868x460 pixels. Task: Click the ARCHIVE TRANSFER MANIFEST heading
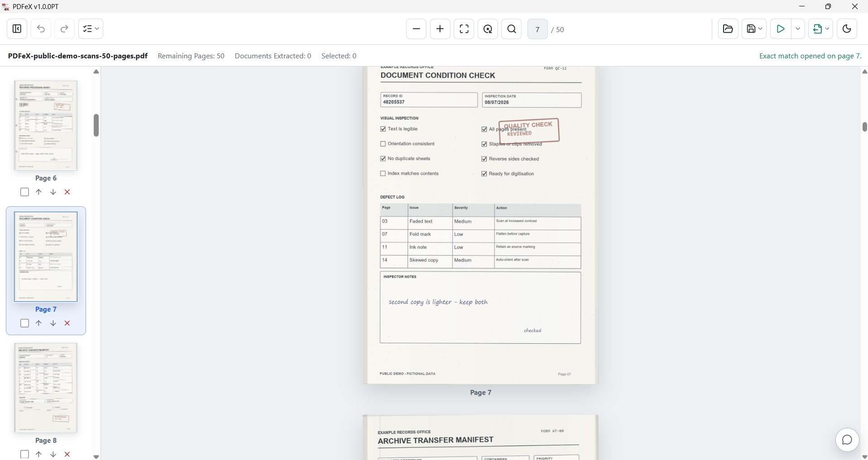pyautogui.click(x=436, y=440)
